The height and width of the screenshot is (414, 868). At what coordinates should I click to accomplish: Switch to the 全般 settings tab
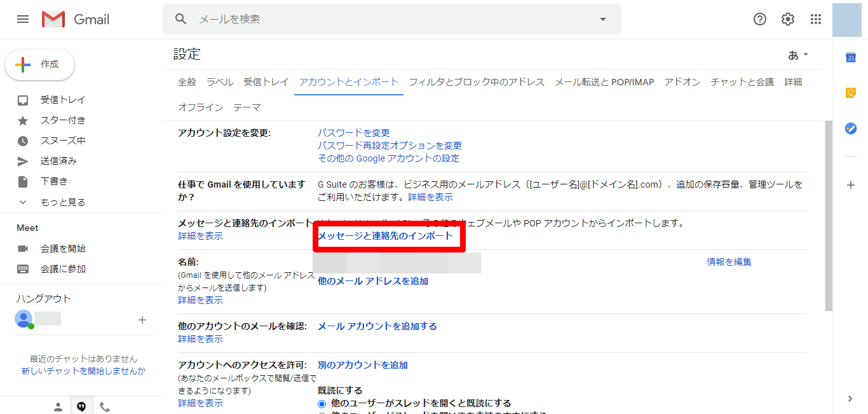(187, 82)
